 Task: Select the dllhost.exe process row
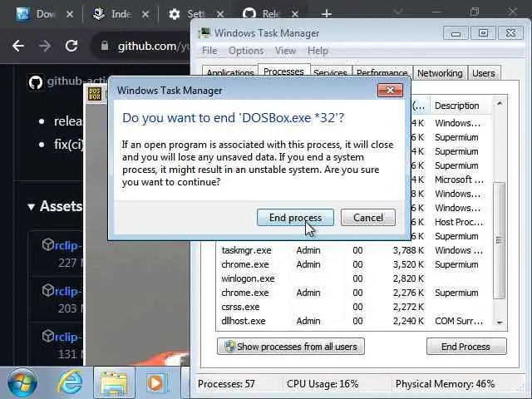point(353,321)
